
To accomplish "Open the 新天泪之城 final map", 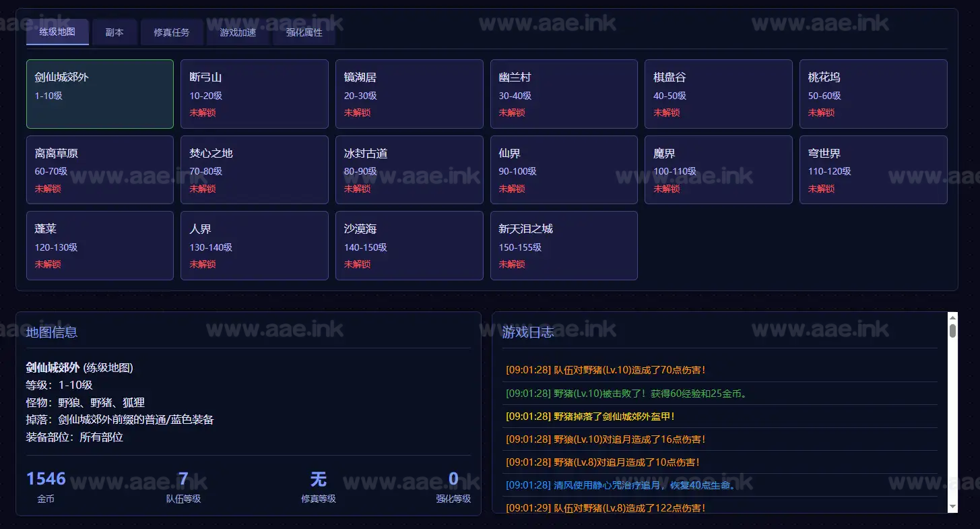I will pos(564,245).
